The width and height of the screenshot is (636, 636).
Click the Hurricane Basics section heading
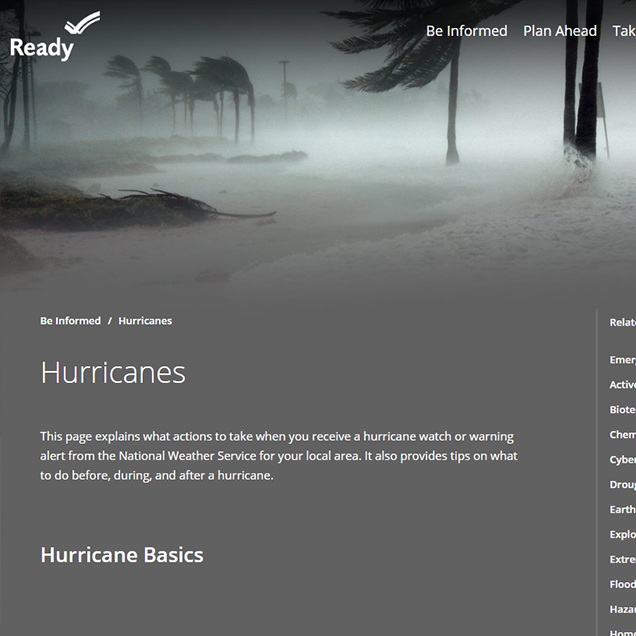click(122, 555)
